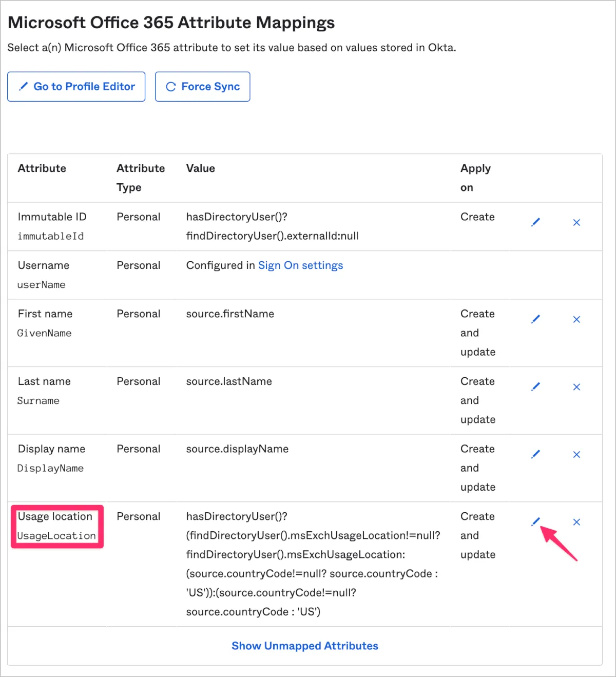Delete the Last name mapping
Image resolution: width=616 pixels, height=677 pixels.
[x=576, y=387]
